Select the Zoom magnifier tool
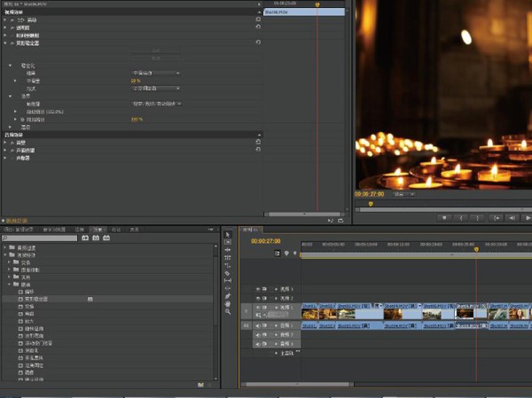532x398 pixels. tap(228, 311)
